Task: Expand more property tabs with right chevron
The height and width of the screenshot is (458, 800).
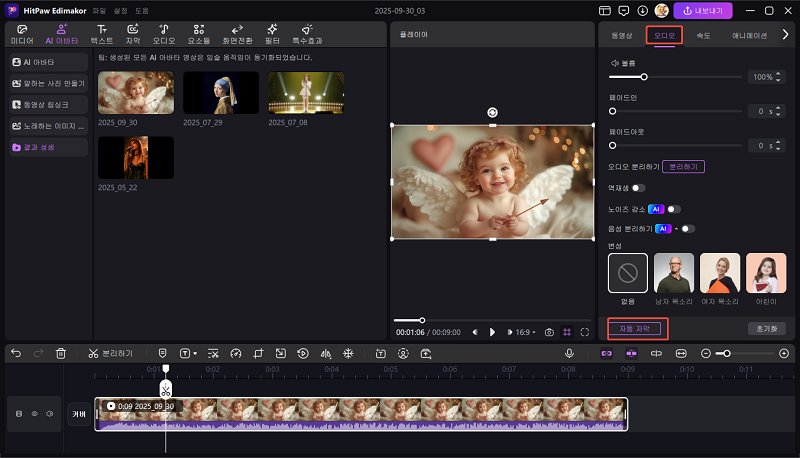Action: [x=785, y=35]
